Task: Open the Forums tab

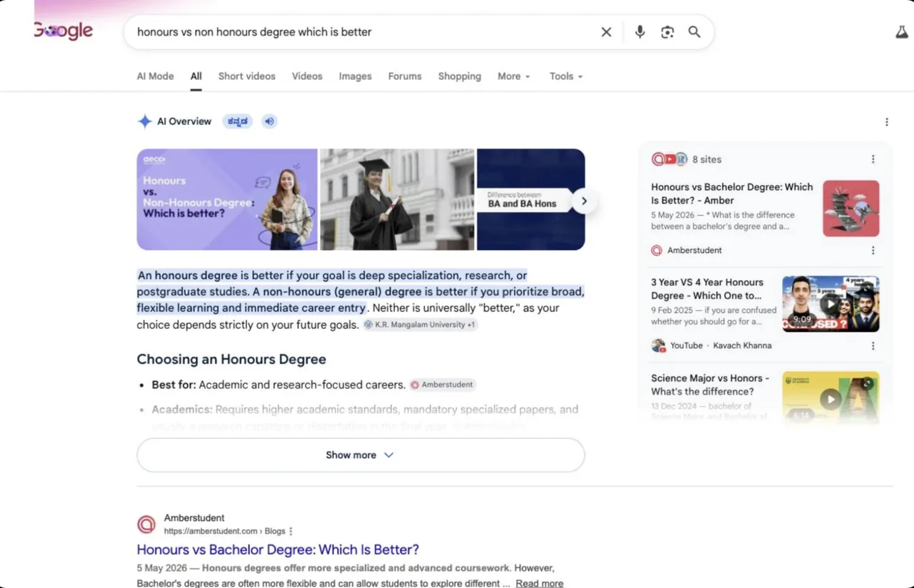Action: [405, 76]
